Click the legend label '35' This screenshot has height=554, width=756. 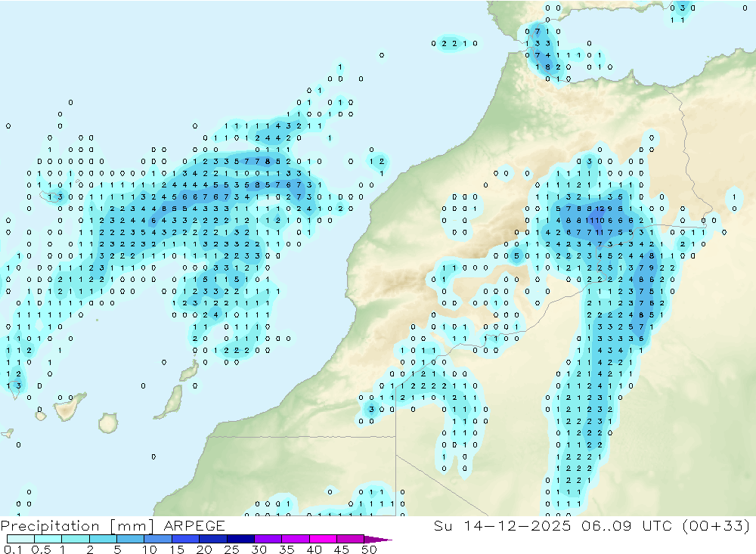pyautogui.click(x=287, y=549)
